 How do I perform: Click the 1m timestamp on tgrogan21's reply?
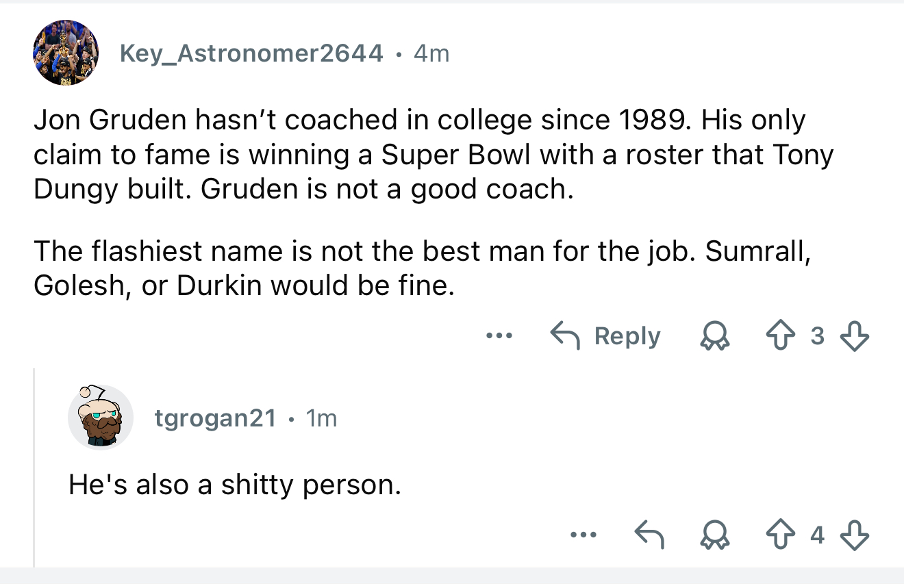click(x=321, y=417)
